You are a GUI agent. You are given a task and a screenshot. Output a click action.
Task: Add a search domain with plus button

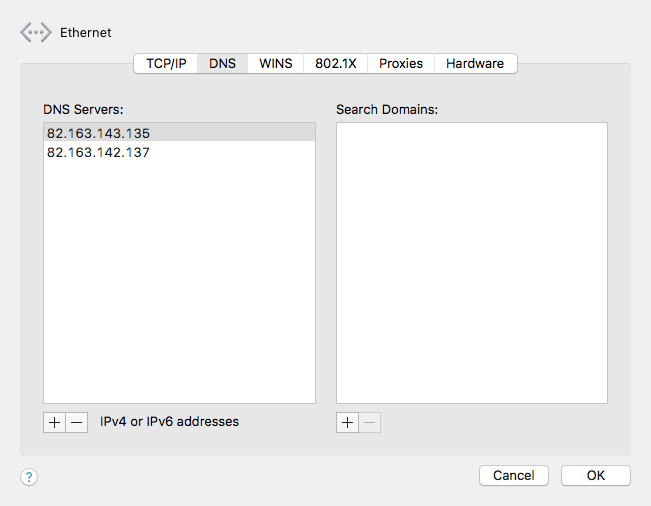click(347, 422)
